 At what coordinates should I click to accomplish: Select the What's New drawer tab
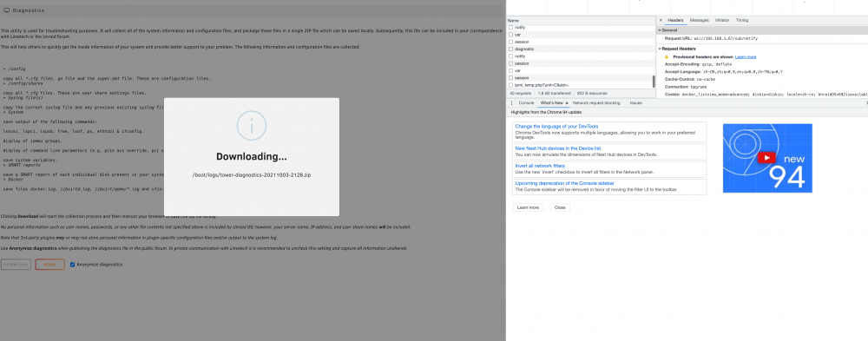(x=551, y=103)
